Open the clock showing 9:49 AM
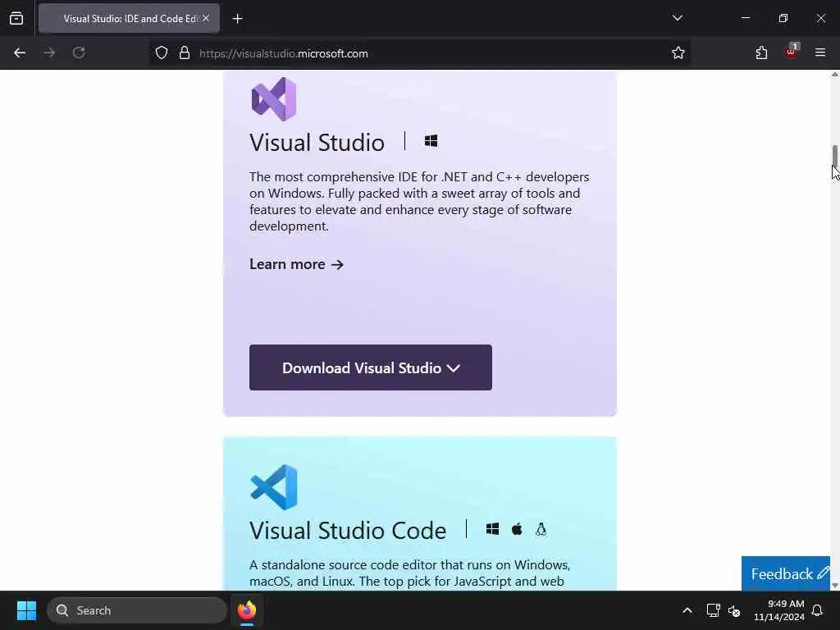840x630 pixels. click(779, 610)
